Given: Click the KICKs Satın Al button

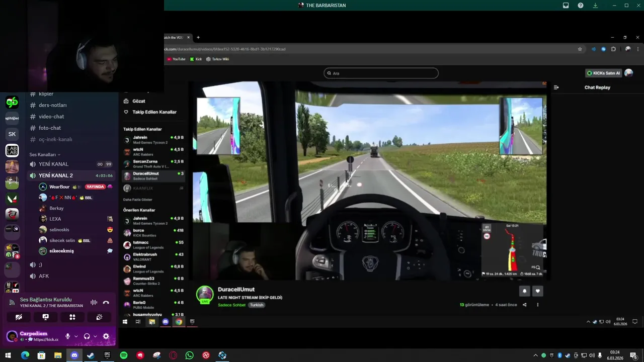Looking at the screenshot, I should coord(604,73).
